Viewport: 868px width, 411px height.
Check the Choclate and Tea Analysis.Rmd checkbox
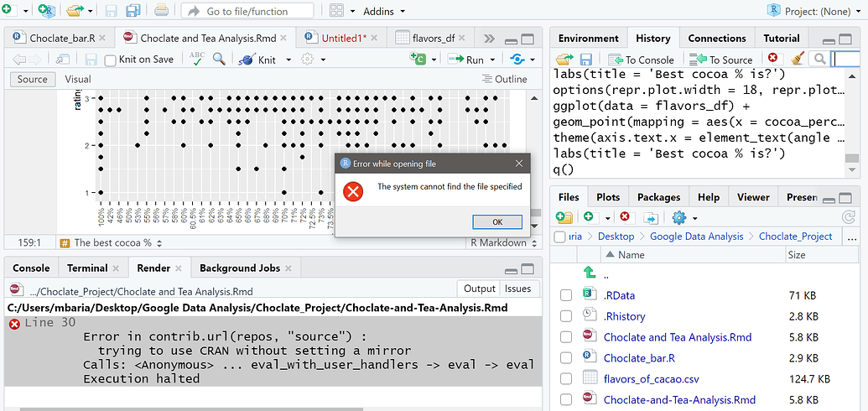[566, 337]
